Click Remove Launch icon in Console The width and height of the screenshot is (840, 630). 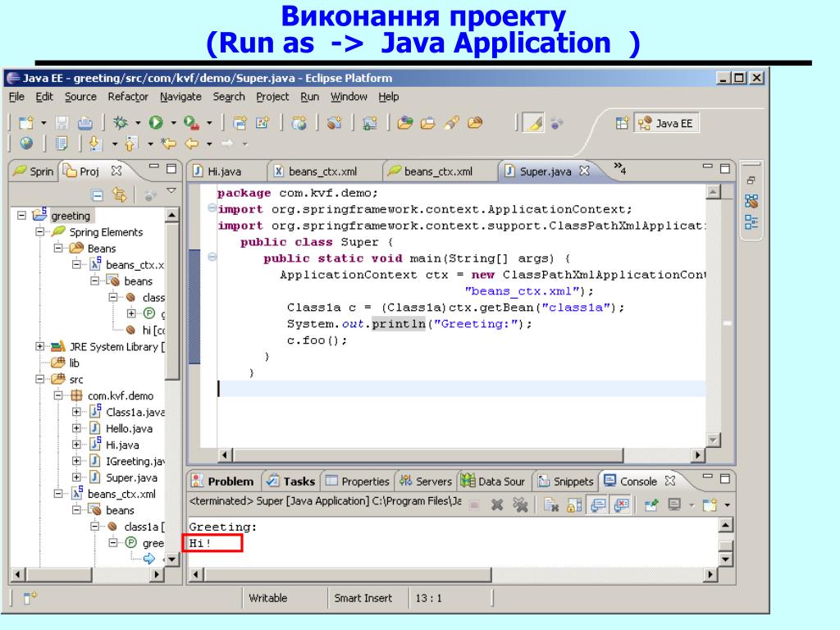[x=497, y=504]
